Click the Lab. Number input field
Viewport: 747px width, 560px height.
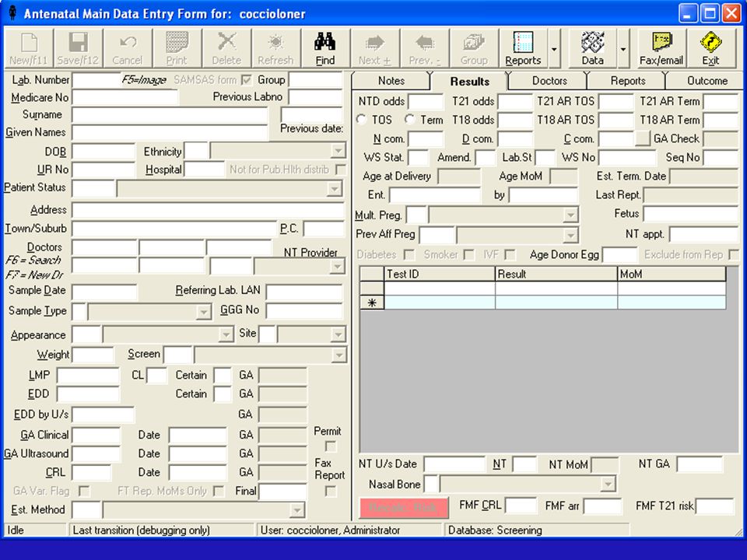(x=96, y=80)
